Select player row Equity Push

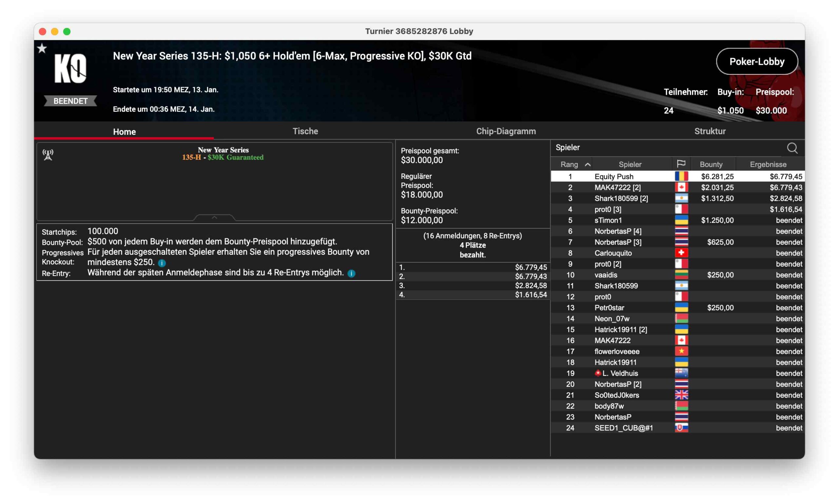pos(614,177)
